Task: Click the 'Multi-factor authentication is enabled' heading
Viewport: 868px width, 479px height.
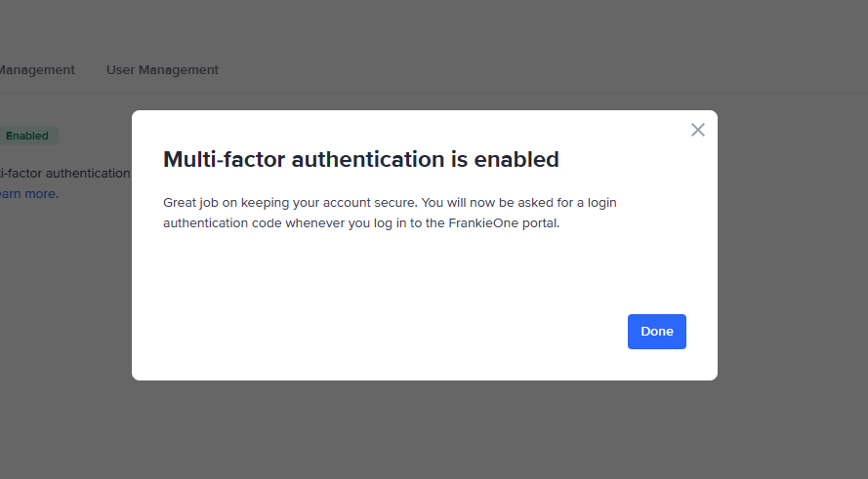Action: 360,159
